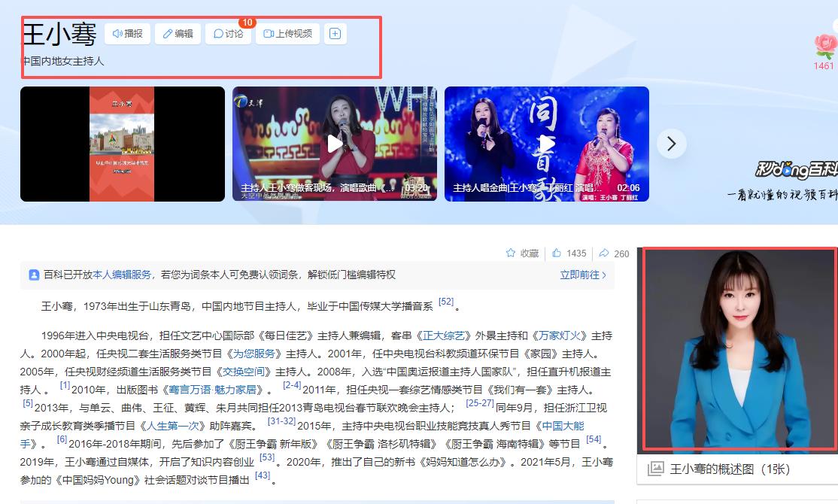The height and width of the screenshot is (504, 838).
Task: Play the 天津 stage singing video
Action: [x=335, y=144]
